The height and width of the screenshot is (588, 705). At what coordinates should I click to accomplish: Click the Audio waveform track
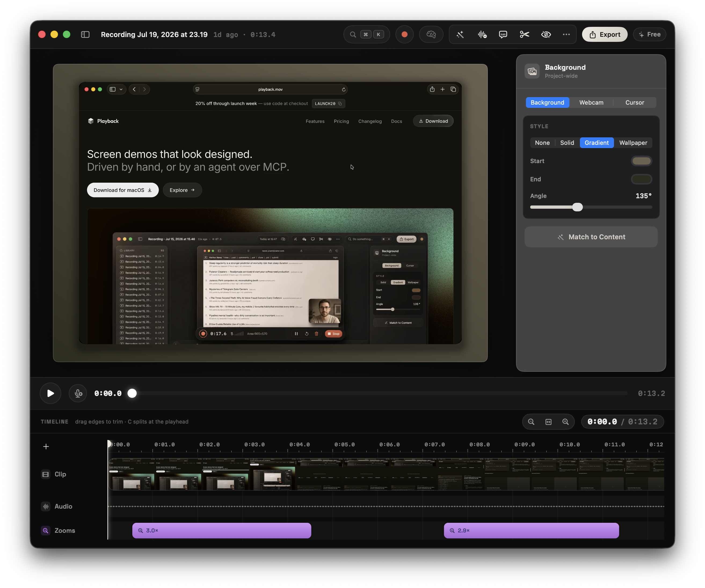point(386,506)
